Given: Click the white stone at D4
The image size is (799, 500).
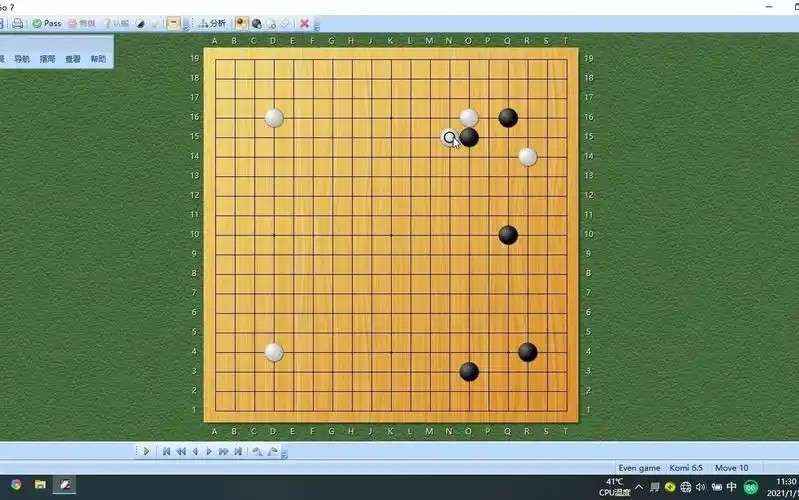Looking at the screenshot, I should (274, 352).
